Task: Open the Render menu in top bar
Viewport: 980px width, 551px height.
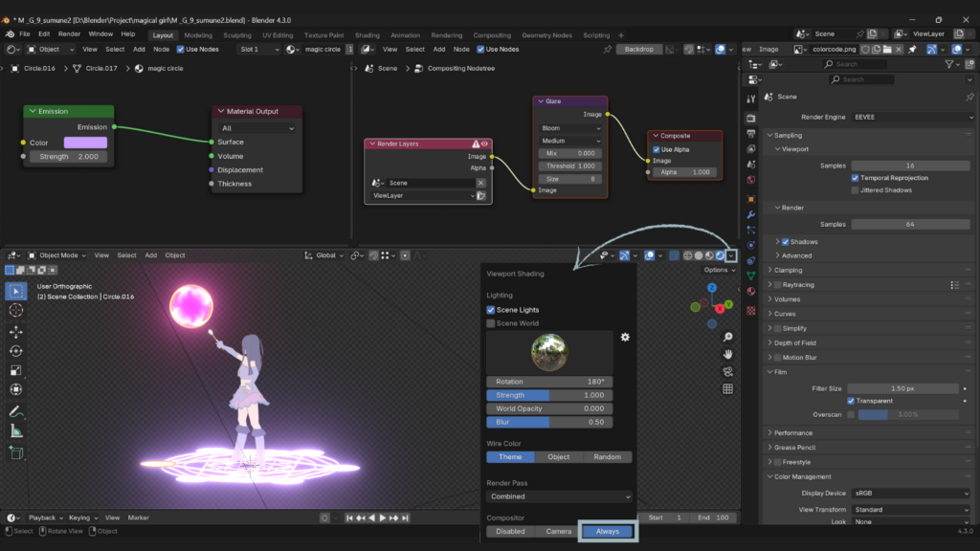Action: coord(69,33)
